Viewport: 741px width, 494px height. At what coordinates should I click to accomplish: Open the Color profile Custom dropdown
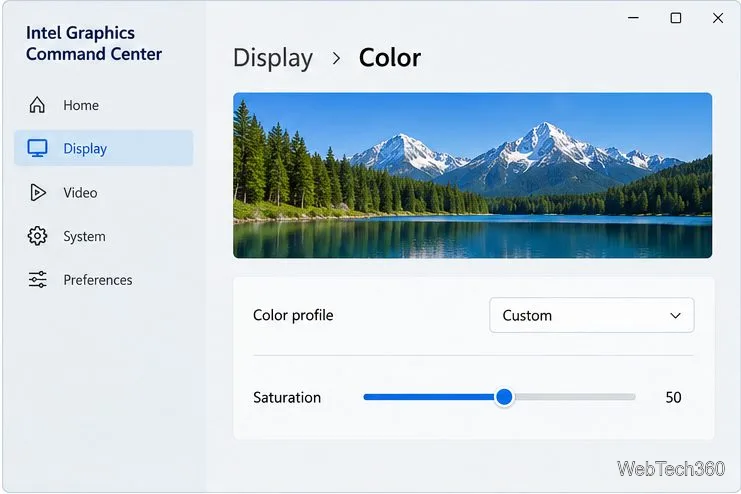pos(592,315)
